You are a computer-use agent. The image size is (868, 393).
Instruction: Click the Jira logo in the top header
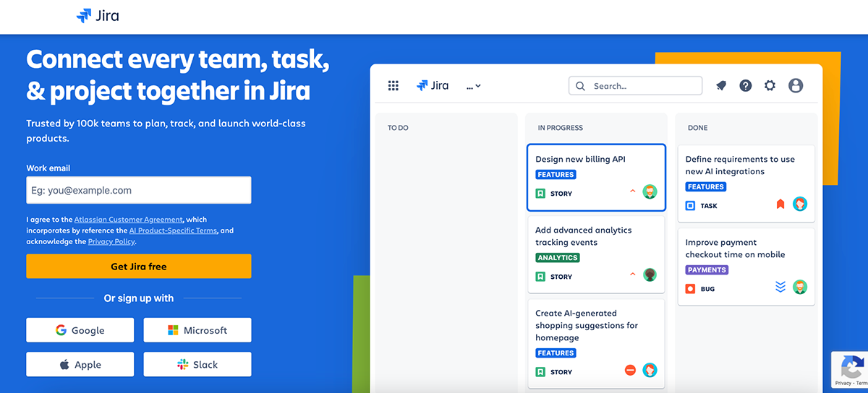pyautogui.click(x=98, y=16)
